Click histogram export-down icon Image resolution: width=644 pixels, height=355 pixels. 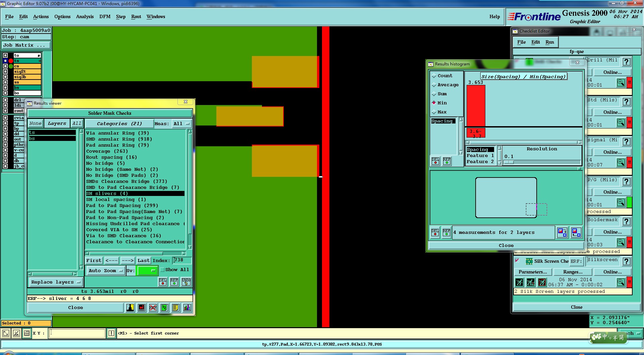coord(562,232)
